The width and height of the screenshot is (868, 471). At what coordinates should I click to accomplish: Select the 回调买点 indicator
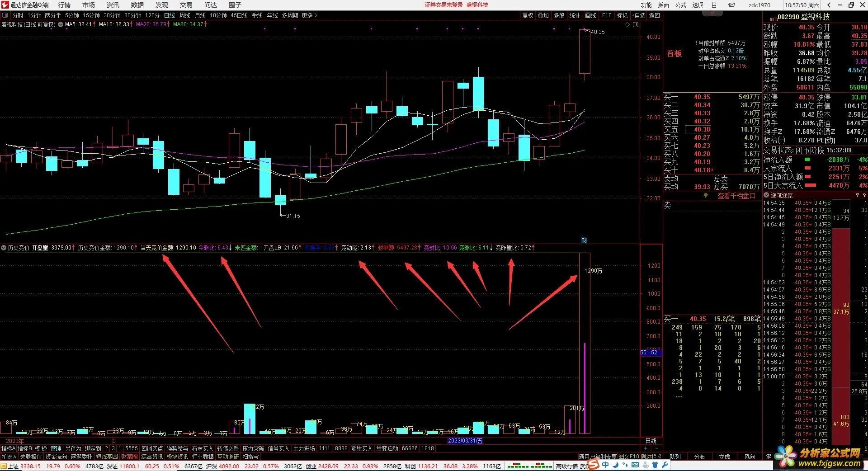click(152, 448)
